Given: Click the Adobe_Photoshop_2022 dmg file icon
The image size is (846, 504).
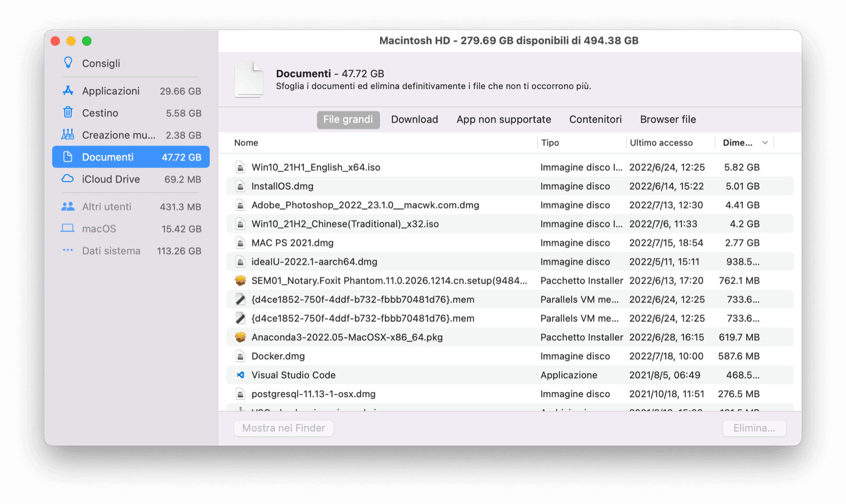Looking at the screenshot, I should coord(240,205).
